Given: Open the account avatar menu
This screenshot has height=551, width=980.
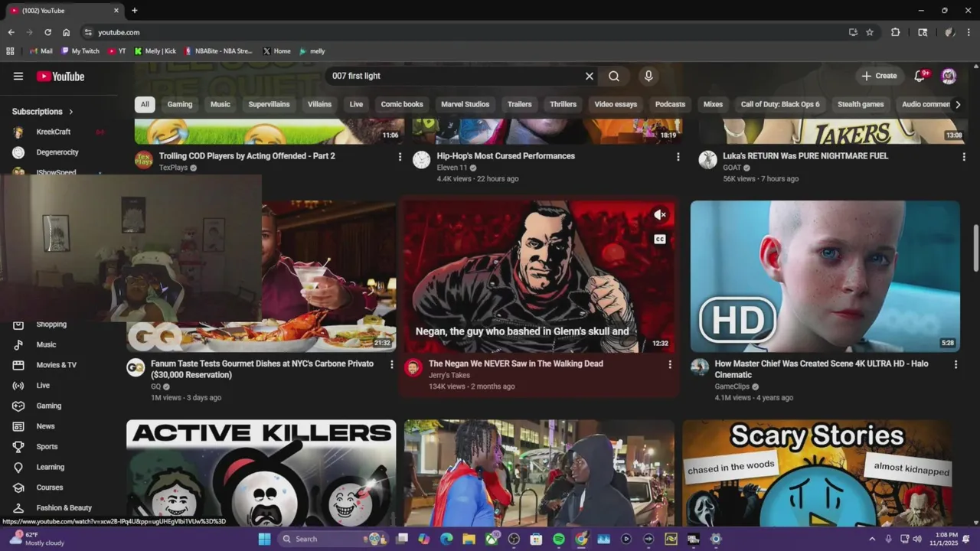Looking at the screenshot, I should pyautogui.click(x=949, y=76).
